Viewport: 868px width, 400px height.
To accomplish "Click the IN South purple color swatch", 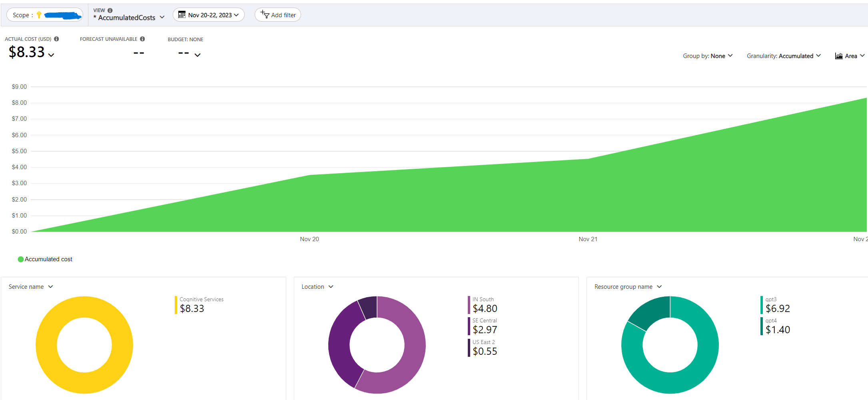I will [x=469, y=305].
